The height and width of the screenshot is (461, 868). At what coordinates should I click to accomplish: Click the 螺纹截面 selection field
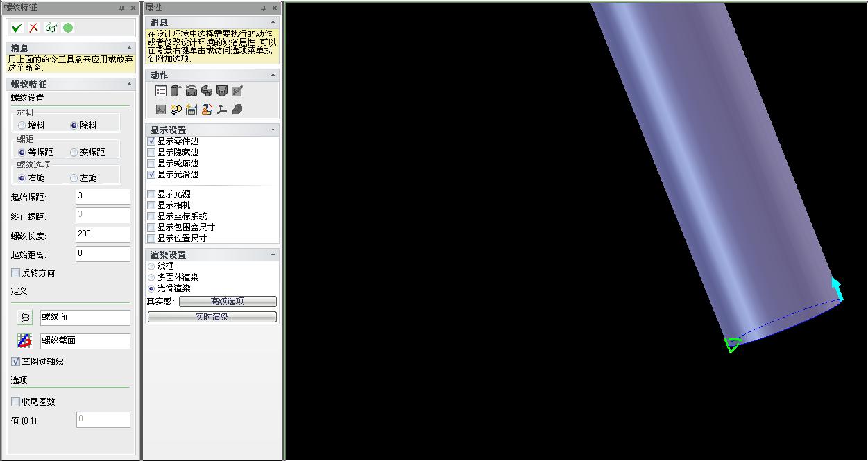tap(85, 341)
